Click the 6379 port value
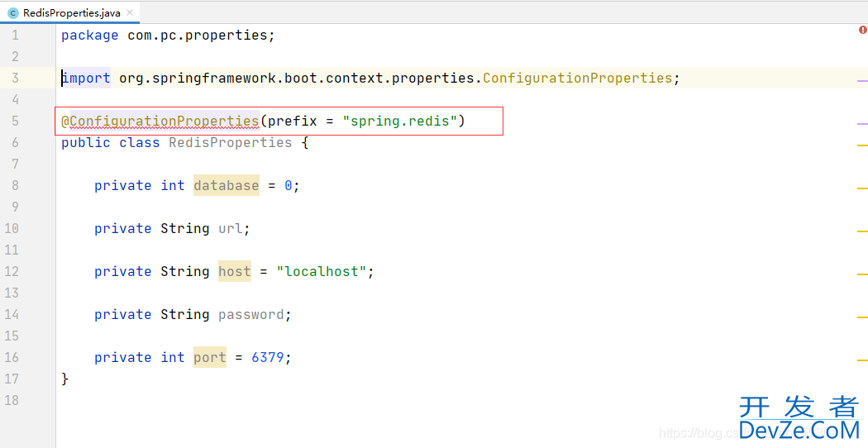The image size is (868, 448). [268, 357]
